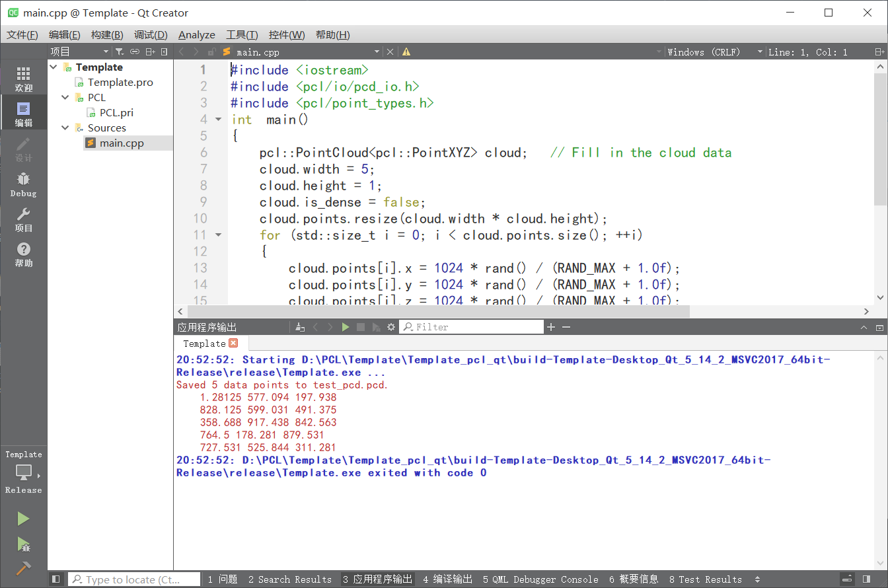Open the 4 编译输出 pane
888x588 pixels.
point(447,579)
